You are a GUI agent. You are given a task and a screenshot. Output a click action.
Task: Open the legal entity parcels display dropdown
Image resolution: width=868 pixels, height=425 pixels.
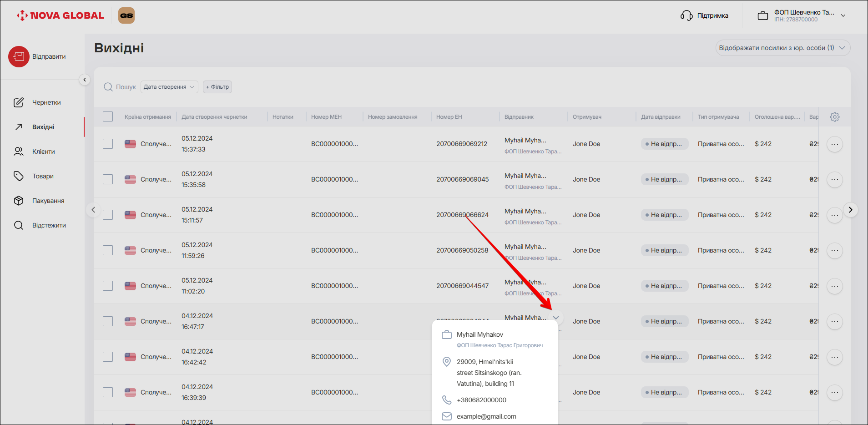click(x=782, y=48)
